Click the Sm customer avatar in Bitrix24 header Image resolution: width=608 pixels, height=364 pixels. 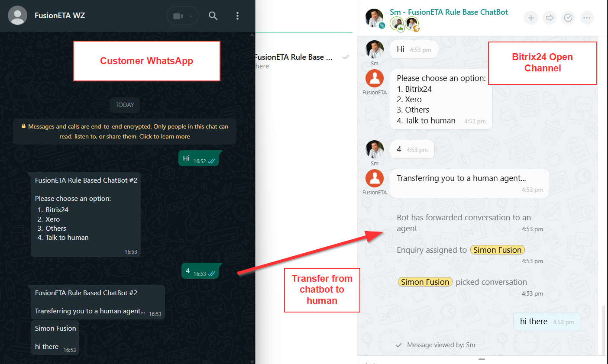[x=374, y=18]
